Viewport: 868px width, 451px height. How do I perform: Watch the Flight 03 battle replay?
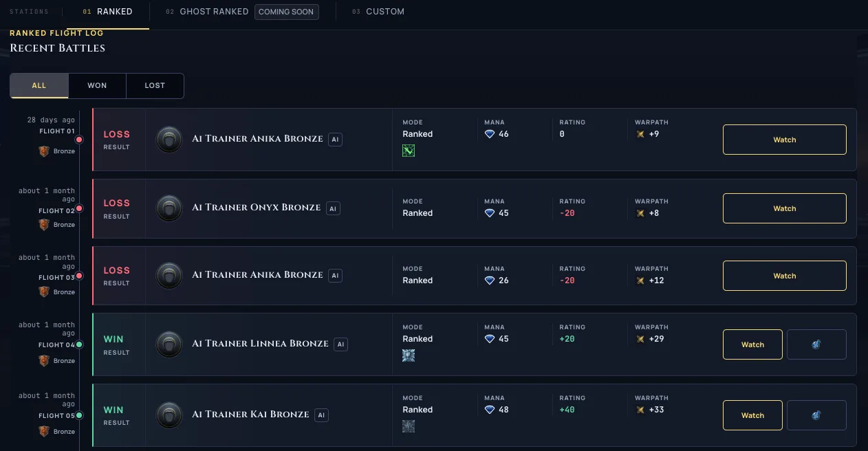pos(784,276)
